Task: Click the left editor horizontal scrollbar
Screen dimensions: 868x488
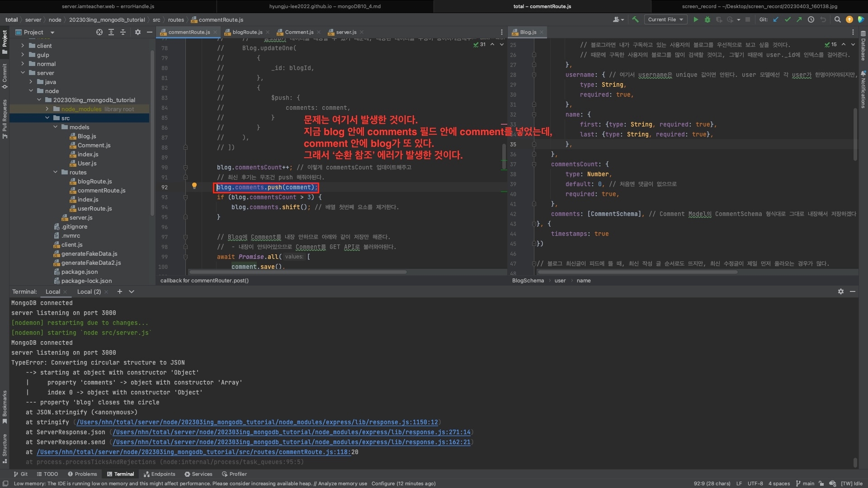Action: click(x=298, y=272)
